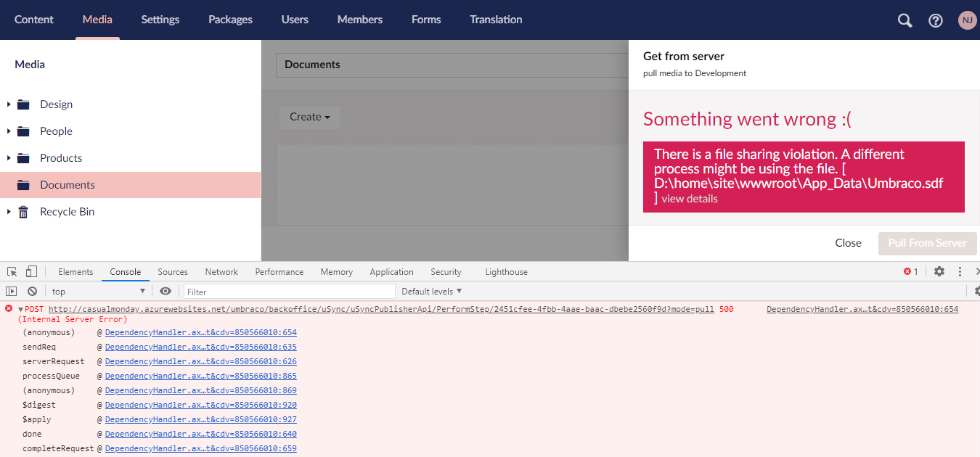
Task: Click the view details link
Action: (690, 199)
